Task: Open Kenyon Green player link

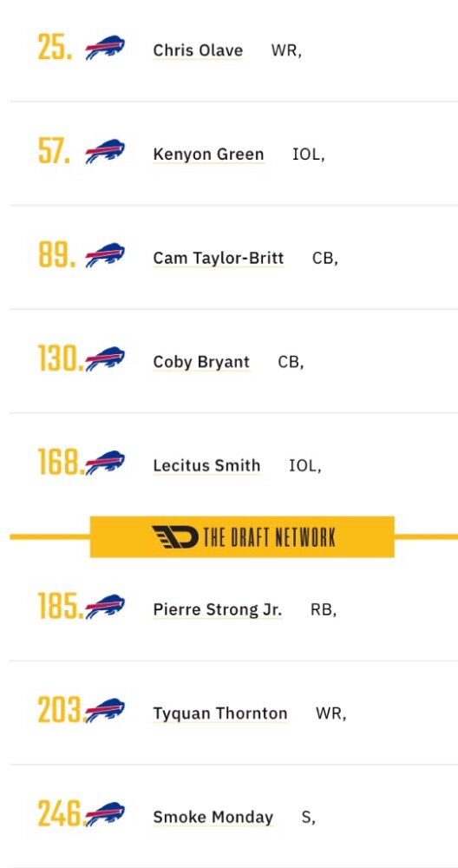Action: 208,154
